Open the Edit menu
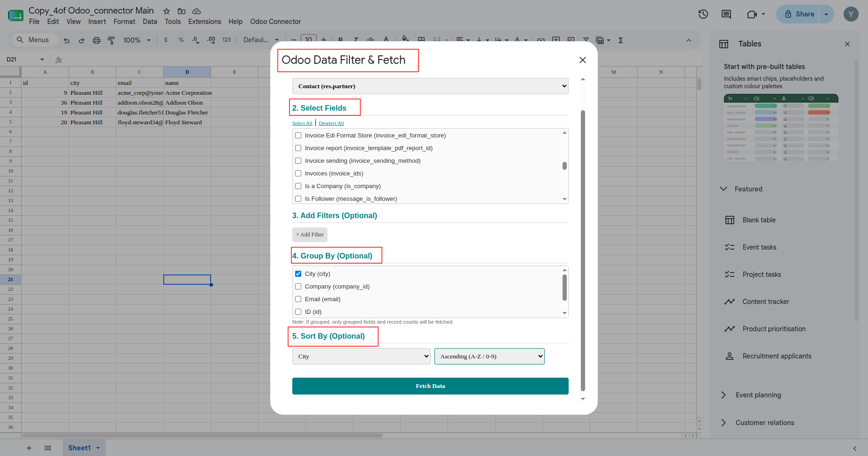 coord(53,22)
